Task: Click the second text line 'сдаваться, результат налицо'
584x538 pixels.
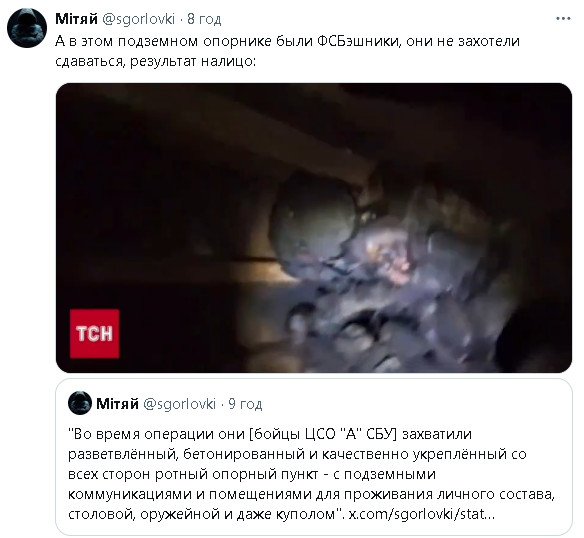Action: (155, 61)
